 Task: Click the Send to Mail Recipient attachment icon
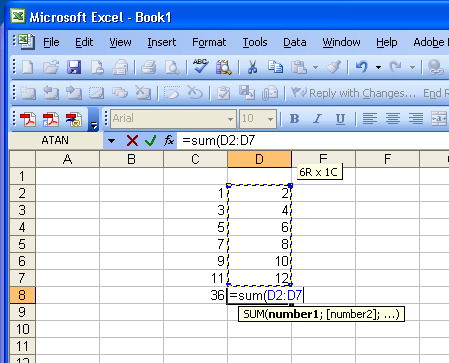click(x=270, y=93)
